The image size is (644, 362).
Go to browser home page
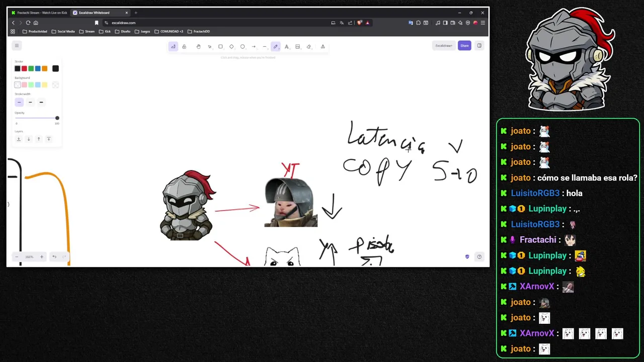pos(36,23)
